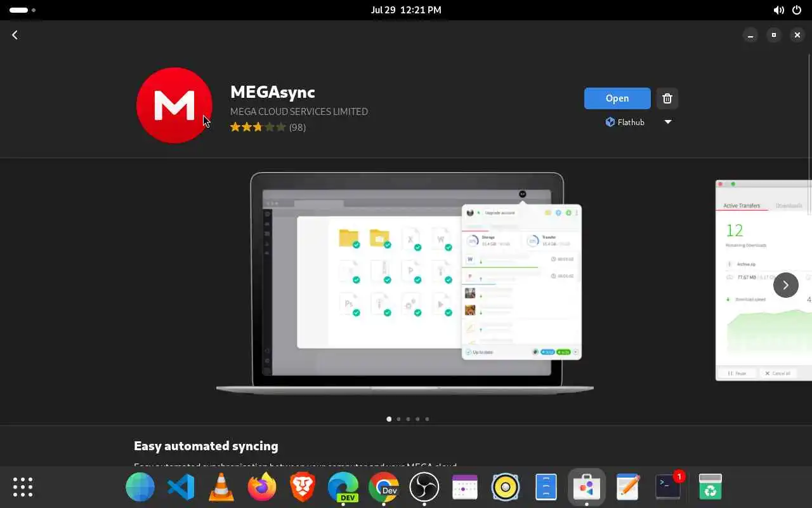Select the fifth carousel dot
812x508 pixels.
(x=427, y=419)
